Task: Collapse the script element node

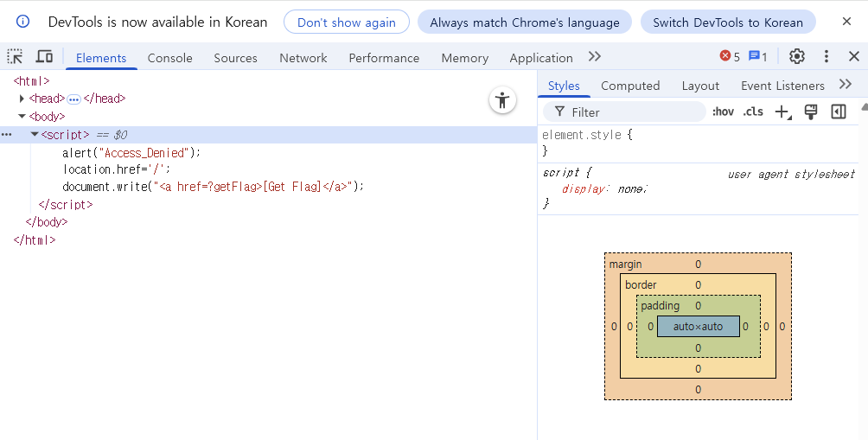Action: [35, 135]
